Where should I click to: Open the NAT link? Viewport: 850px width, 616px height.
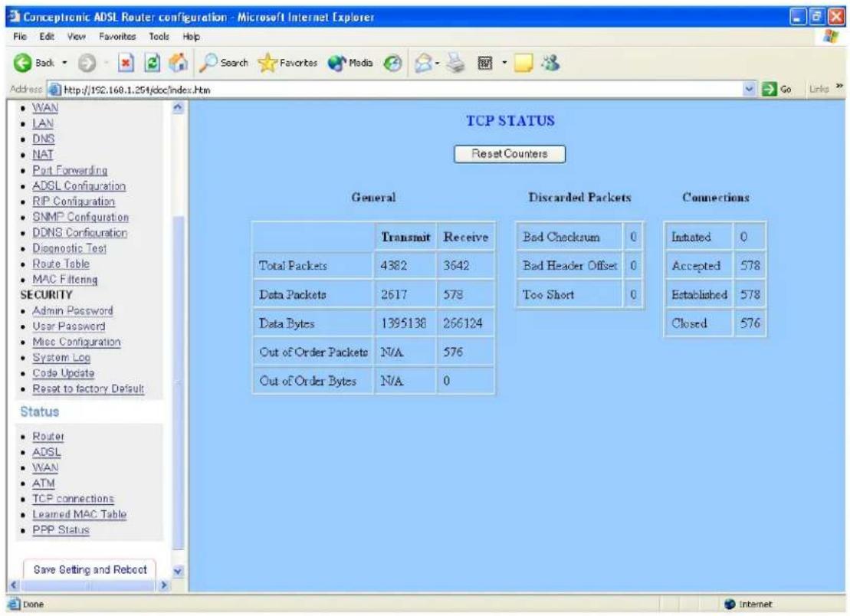coord(43,155)
